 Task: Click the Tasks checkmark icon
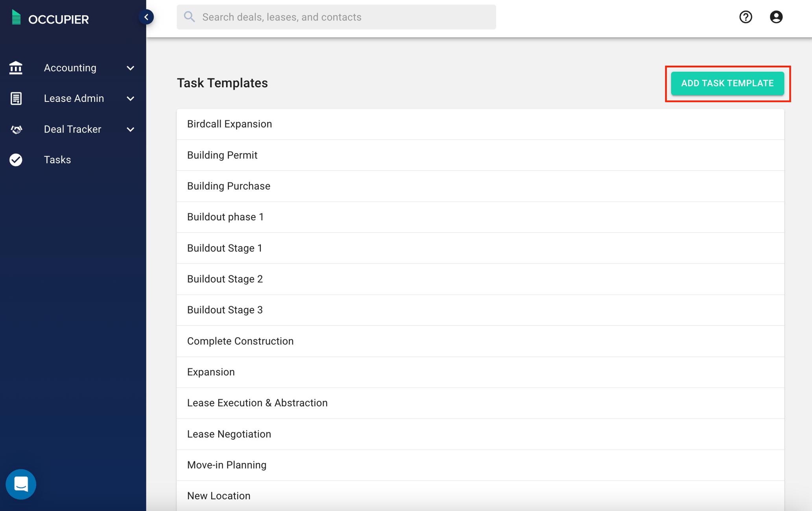(x=15, y=160)
